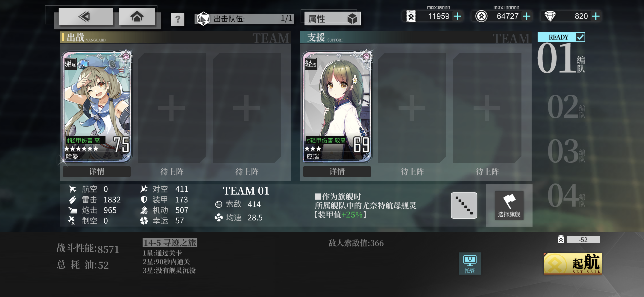The width and height of the screenshot is (644, 297).
Task: Switch to team 04 编队 tab
Action: pyautogui.click(x=566, y=195)
